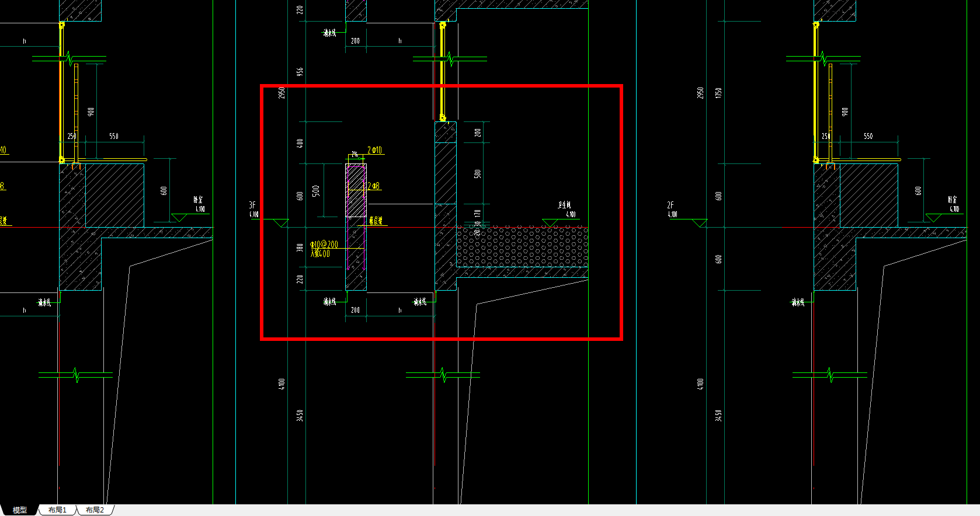Select the 3F elevation triangle marker
The image size is (980, 516).
point(281,223)
